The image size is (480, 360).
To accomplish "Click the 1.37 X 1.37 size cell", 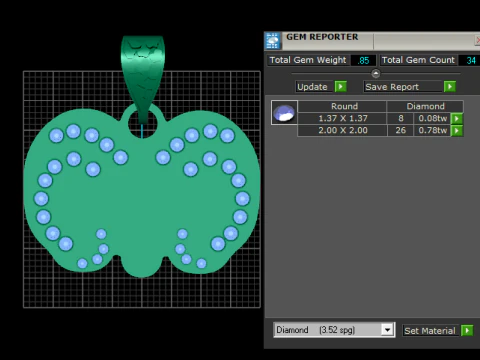I will click(343, 118).
